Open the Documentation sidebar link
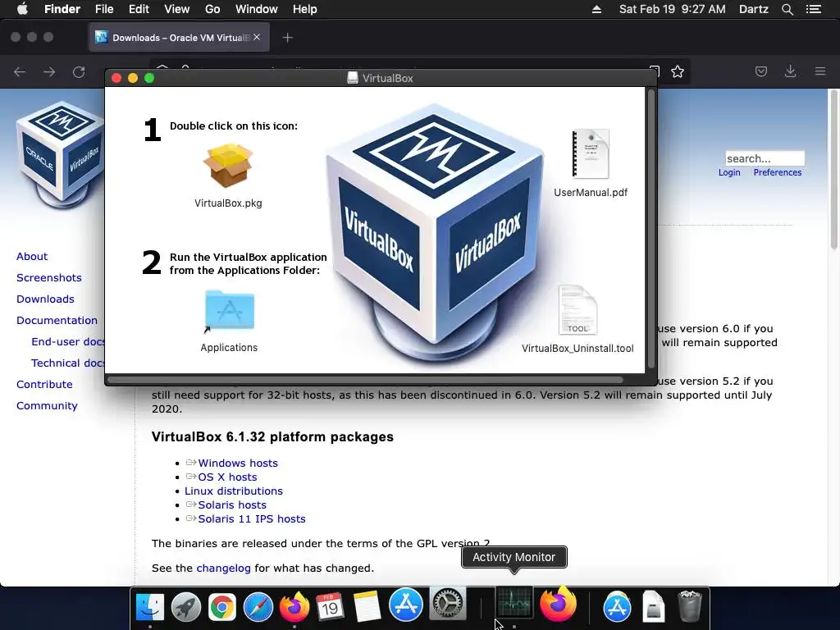840x630 pixels. pos(57,321)
